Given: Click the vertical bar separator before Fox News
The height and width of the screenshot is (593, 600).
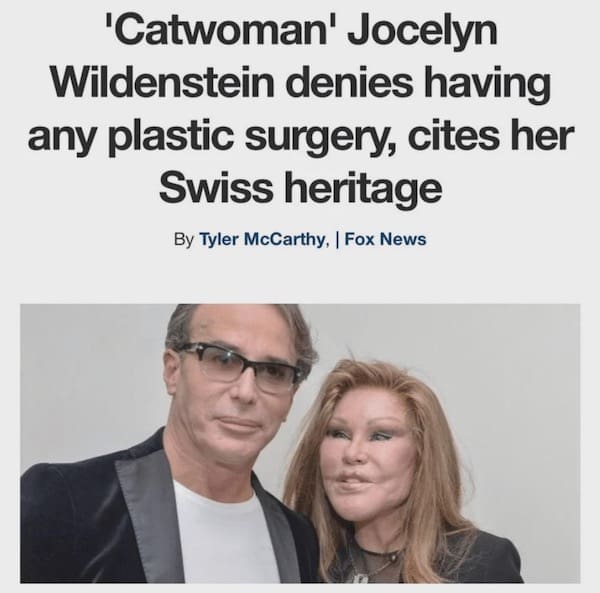Looking at the screenshot, I should [337, 239].
